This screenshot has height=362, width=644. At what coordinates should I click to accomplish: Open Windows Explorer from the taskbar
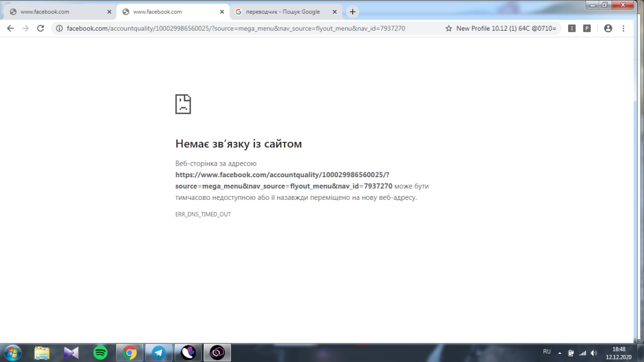pyautogui.click(x=42, y=353)
